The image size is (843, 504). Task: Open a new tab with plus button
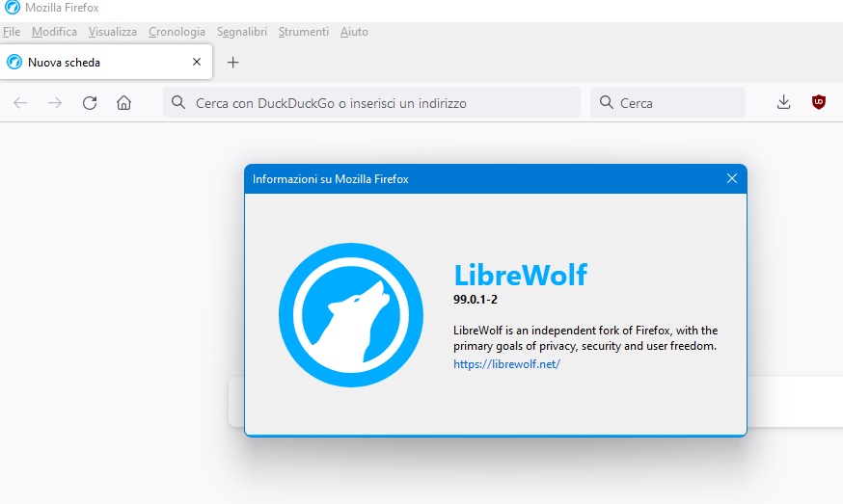(x=232, y=63)
